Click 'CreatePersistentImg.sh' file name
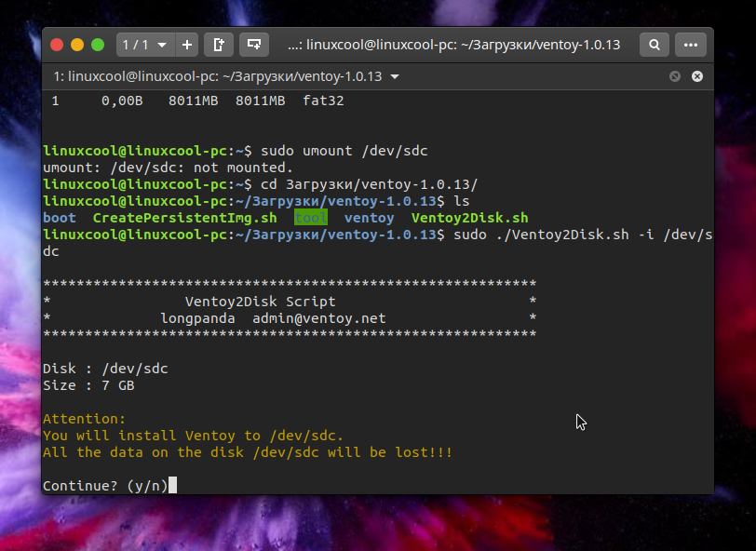The width and height of the screenshot is (756, 551). pyautogui.click(x=184, y=218)
